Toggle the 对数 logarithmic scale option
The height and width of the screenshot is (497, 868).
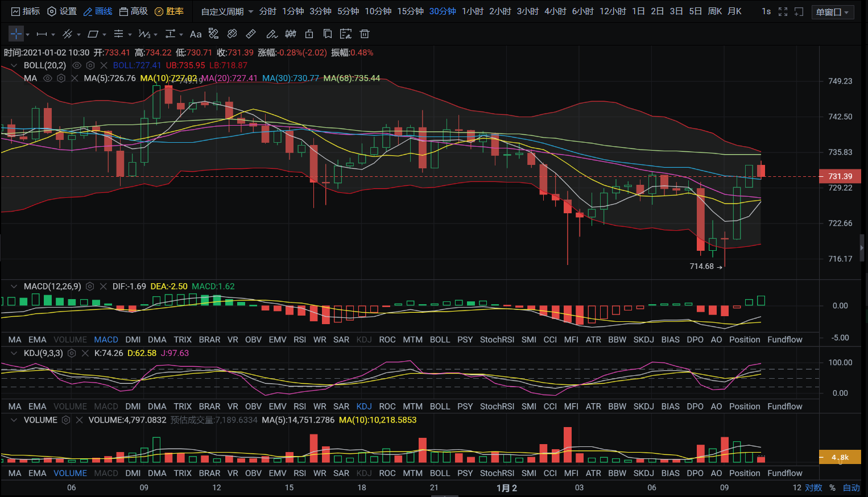coord(813,487)
